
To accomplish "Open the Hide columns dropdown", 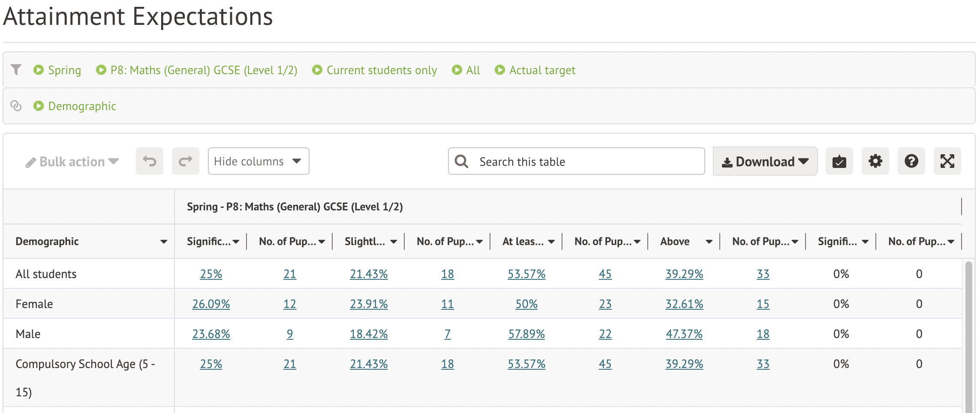I will pyautogui.click(x=258, y=162).
